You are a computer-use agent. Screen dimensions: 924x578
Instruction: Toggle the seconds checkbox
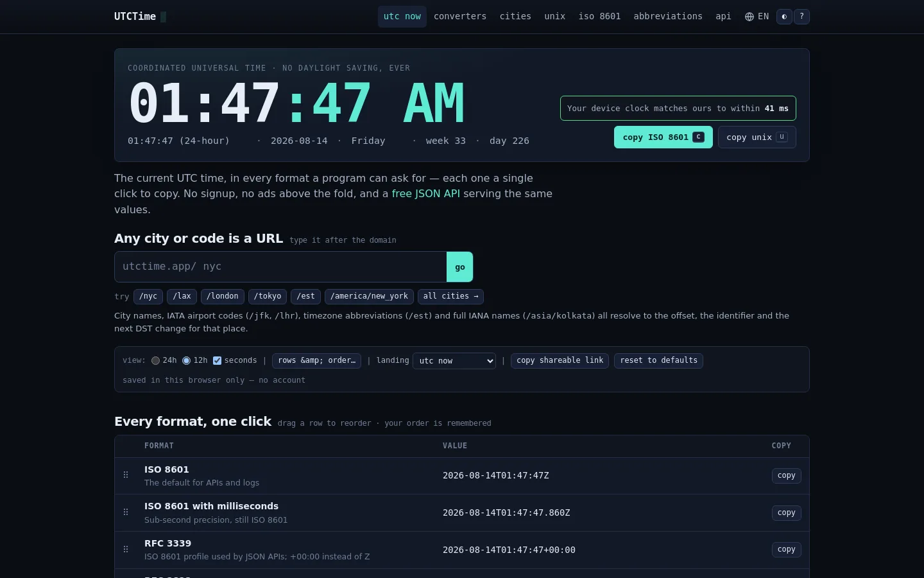[x=217, y=361]
